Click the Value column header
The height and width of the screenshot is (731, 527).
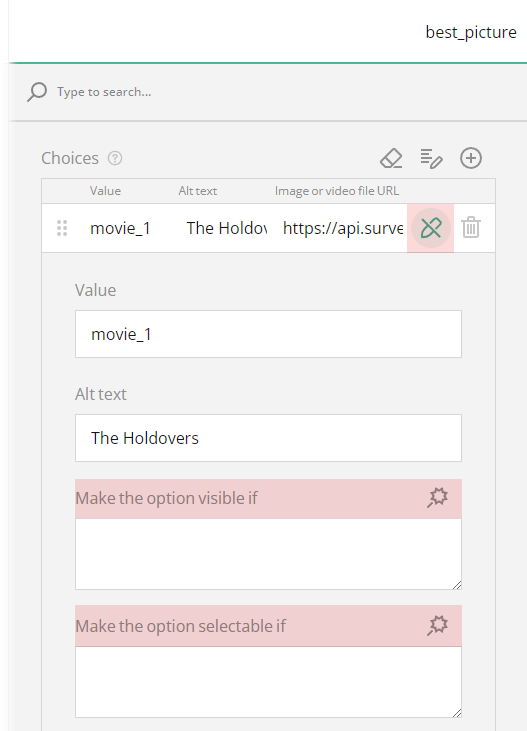click(105, 191)
